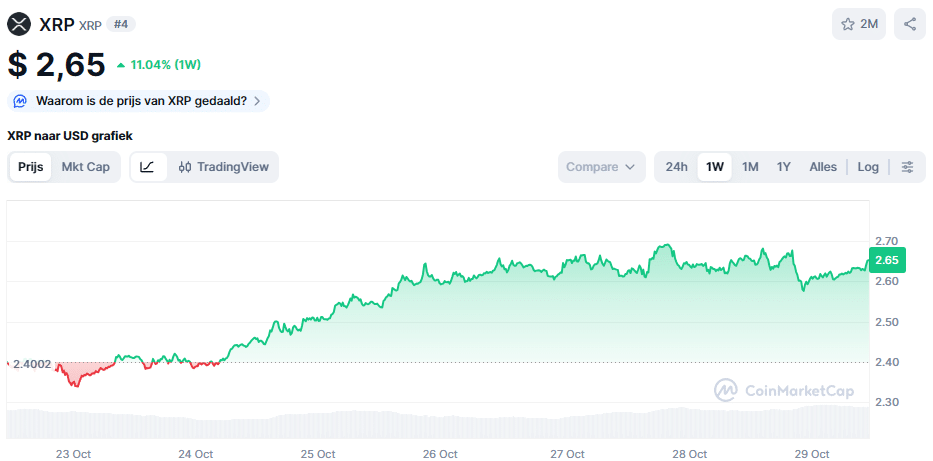Click the XRP coin logo icon
Viewport: 933px width, 461px height.
click(18, 24)
